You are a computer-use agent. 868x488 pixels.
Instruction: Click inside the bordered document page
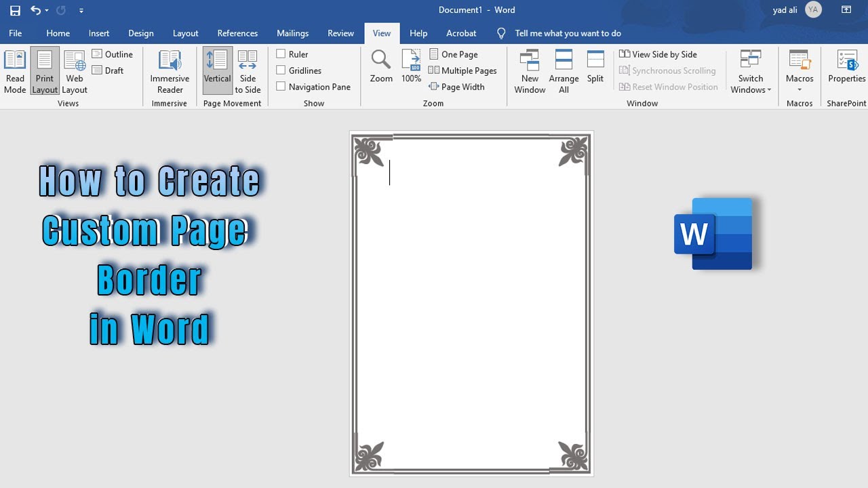[x=471, y=304]
